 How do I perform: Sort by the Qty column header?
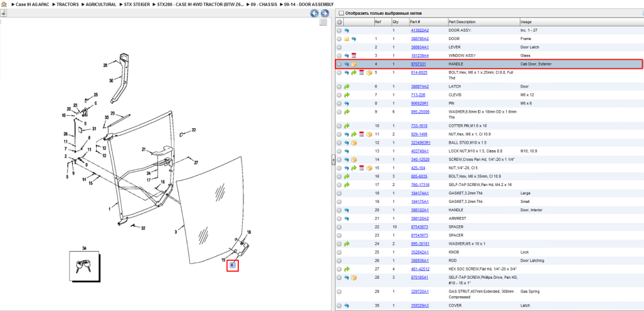(399, 22)
